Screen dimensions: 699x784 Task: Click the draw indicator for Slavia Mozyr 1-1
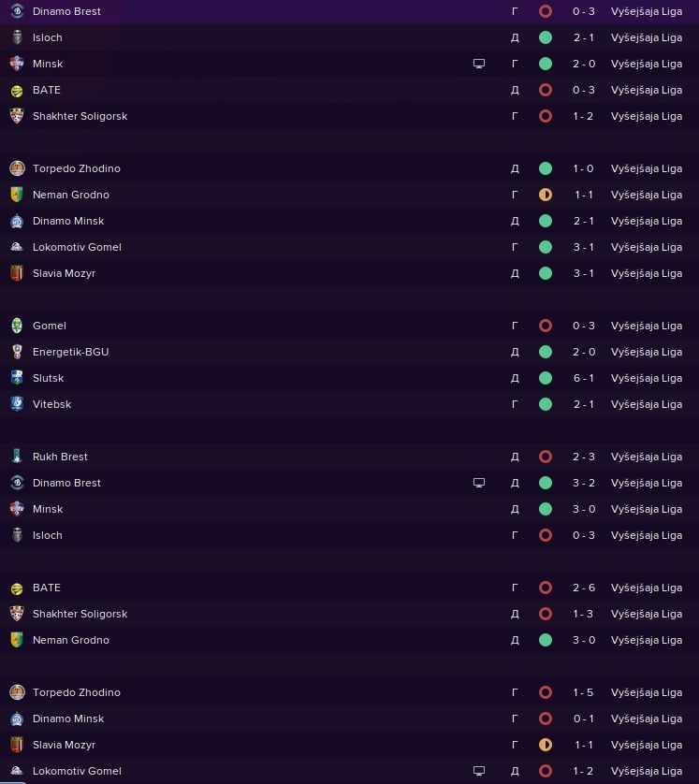[x=546, y=745]
